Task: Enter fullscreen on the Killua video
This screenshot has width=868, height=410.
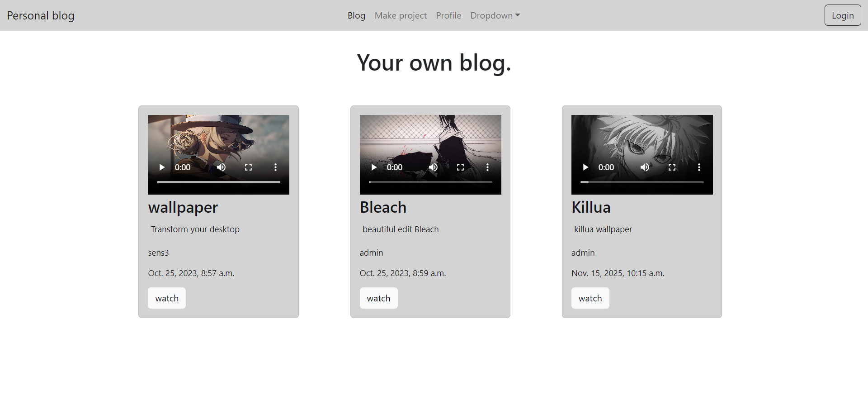Action: pyautogui.click(x=672, y=167)
